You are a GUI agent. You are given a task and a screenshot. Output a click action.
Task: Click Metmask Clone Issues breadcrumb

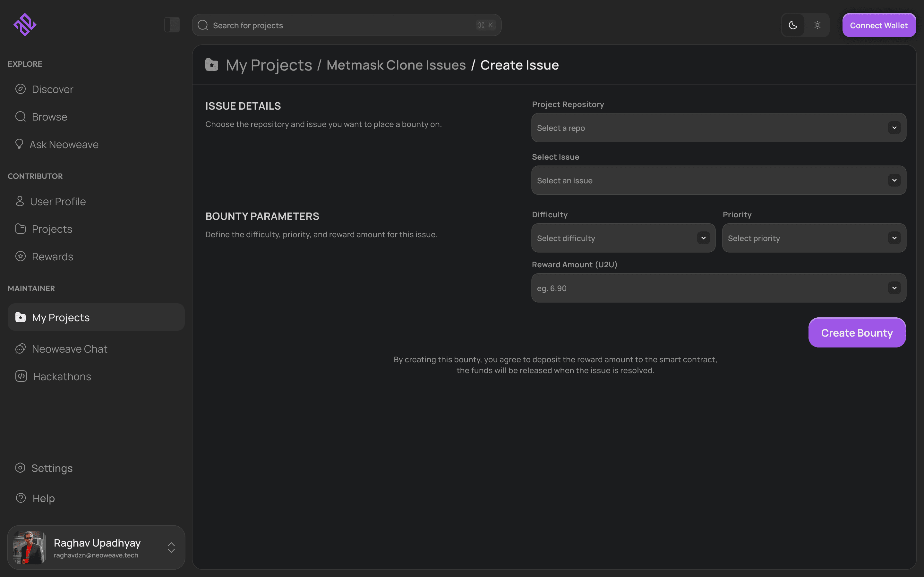pos(396,65)
